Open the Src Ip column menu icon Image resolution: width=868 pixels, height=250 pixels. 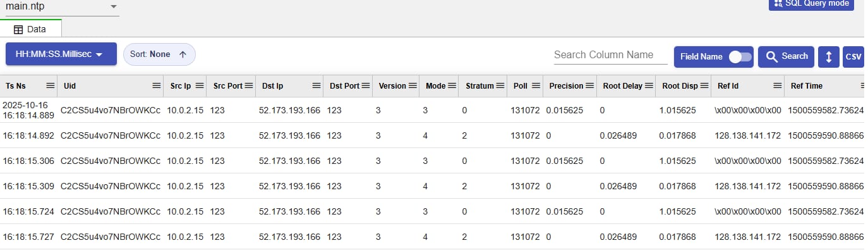(x=200, y=85)
